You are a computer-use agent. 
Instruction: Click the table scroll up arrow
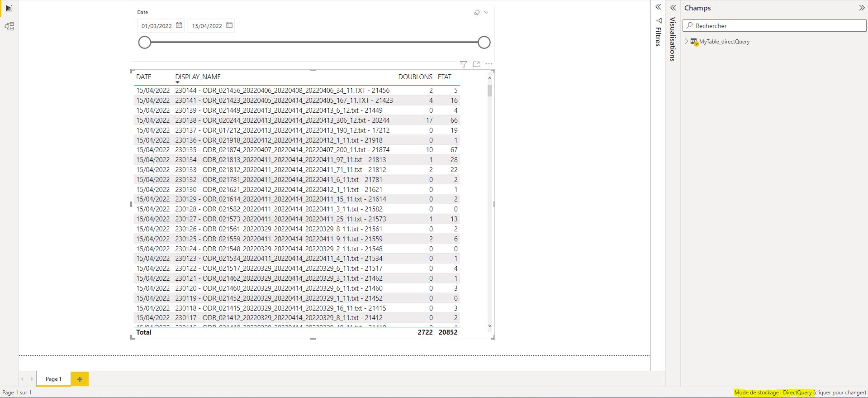point(489,78)
